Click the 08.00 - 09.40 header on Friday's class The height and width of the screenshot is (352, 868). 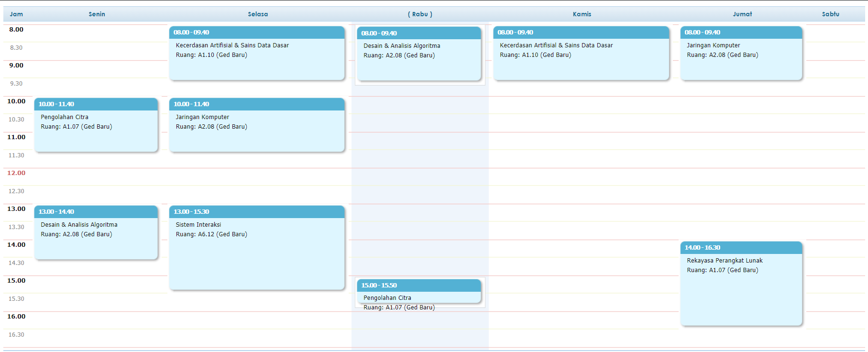point(741,33)
